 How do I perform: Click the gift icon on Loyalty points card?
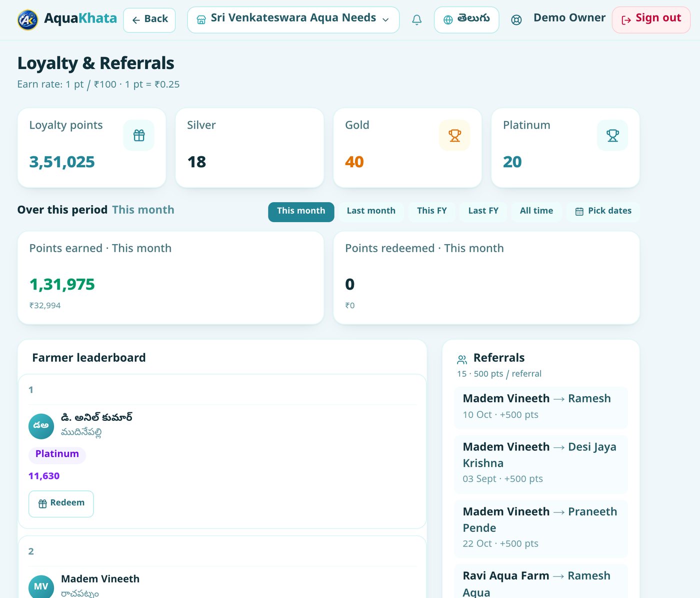[139, 135]
